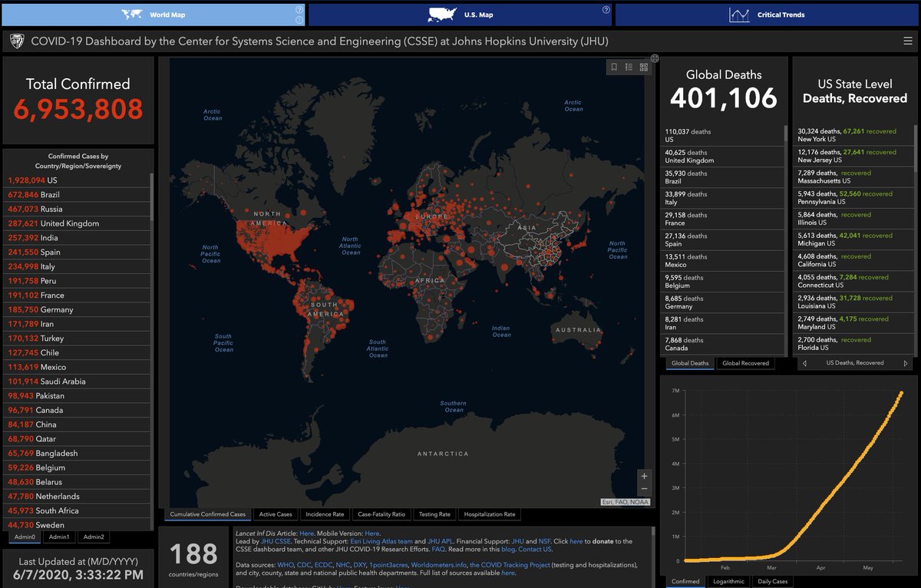Image resolution: width=921 pixels, height=588 pixels.
Task: Switch to World Map view
Action: (x=153, y=15)
